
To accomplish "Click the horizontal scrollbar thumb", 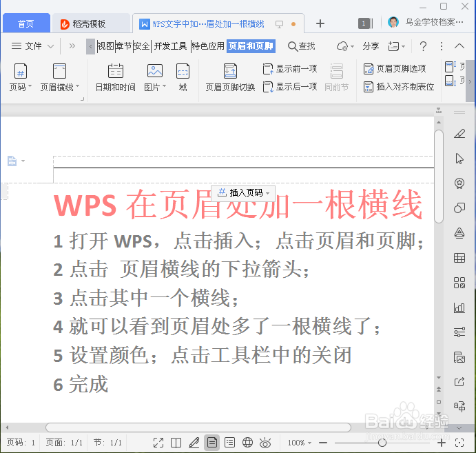I will tap(198, 427).
